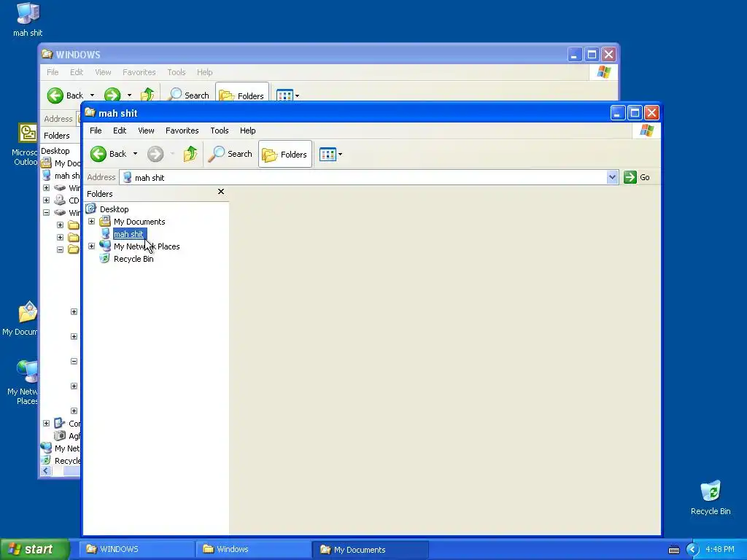Click the Recycle Bin desktop icon
Viewport: 747px width, 560px height.
[x=711, y=498]
